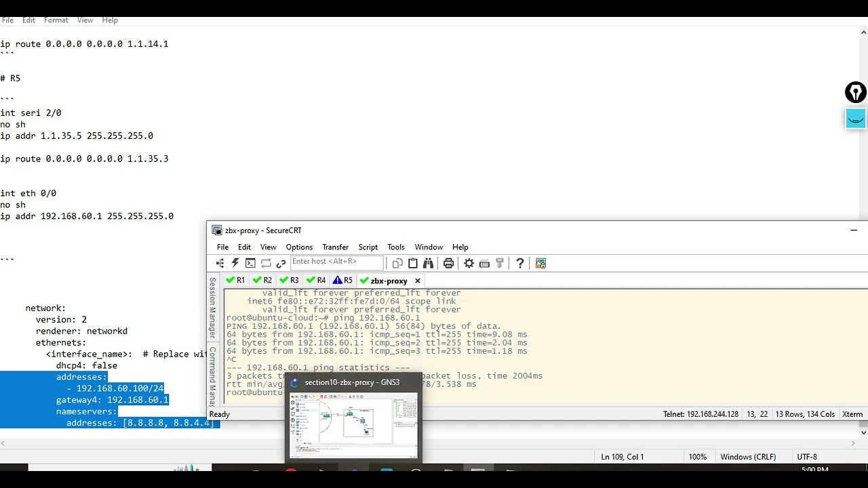This screenshot has width=868, height=488.
Task: Click the Quick Connect lightning icon
Action: pos(235,263)
